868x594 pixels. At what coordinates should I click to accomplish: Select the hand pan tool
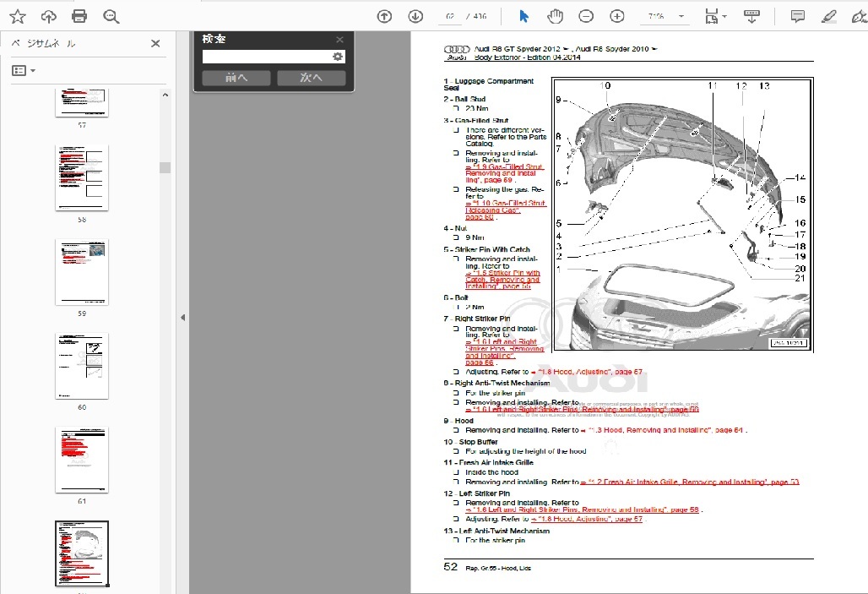tap(555, 17)
